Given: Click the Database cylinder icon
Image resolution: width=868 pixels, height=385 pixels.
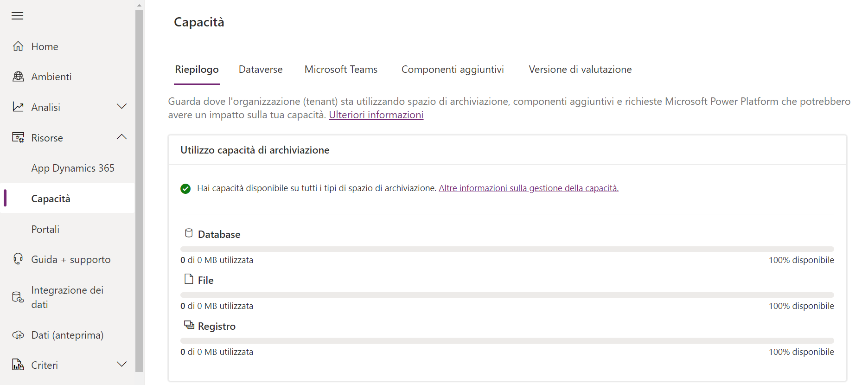Looking at the screenshot, I should coord(189,233).
